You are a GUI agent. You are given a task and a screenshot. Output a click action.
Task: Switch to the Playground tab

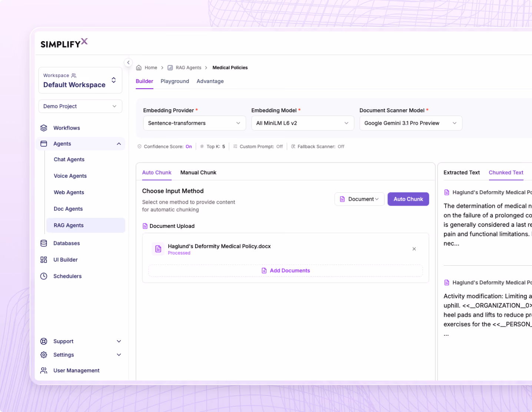click(175, 81)
